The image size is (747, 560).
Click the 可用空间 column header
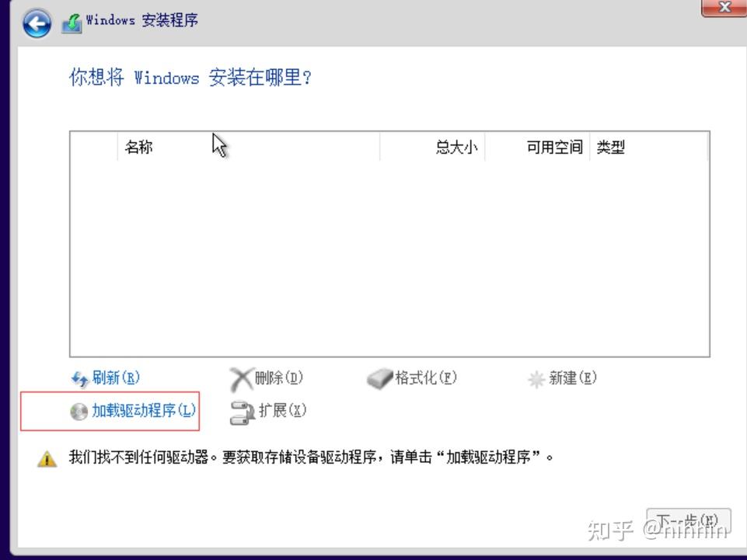(537, 147)
